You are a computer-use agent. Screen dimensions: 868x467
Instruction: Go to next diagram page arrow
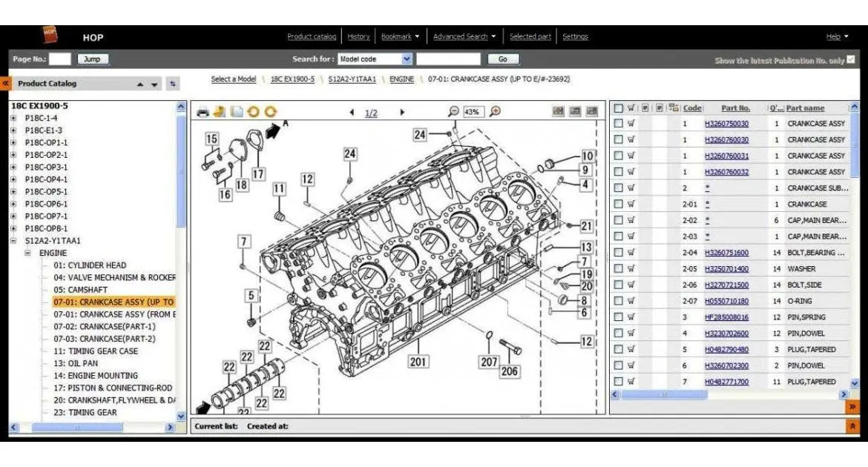coord(402,113)
